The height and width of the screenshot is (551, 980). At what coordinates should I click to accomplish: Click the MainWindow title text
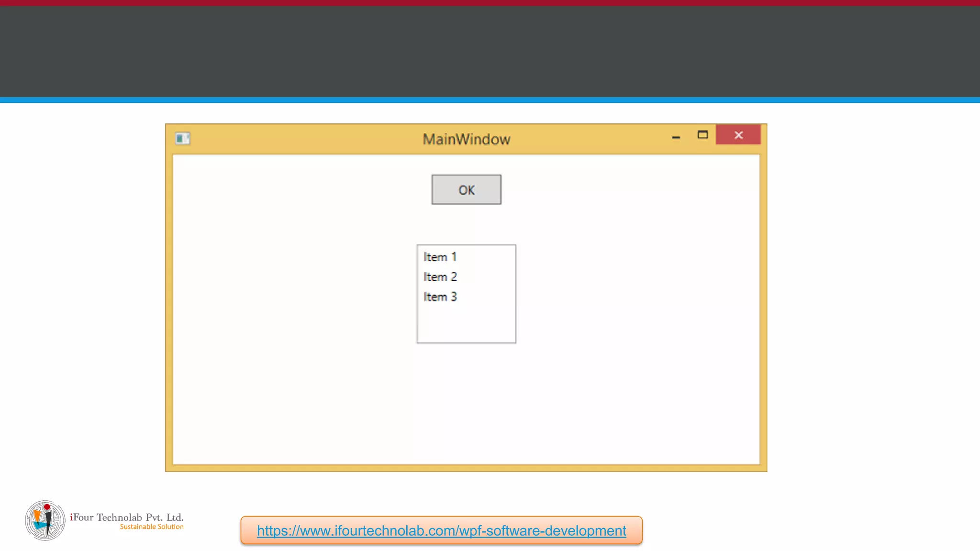[x=467, y=139]
